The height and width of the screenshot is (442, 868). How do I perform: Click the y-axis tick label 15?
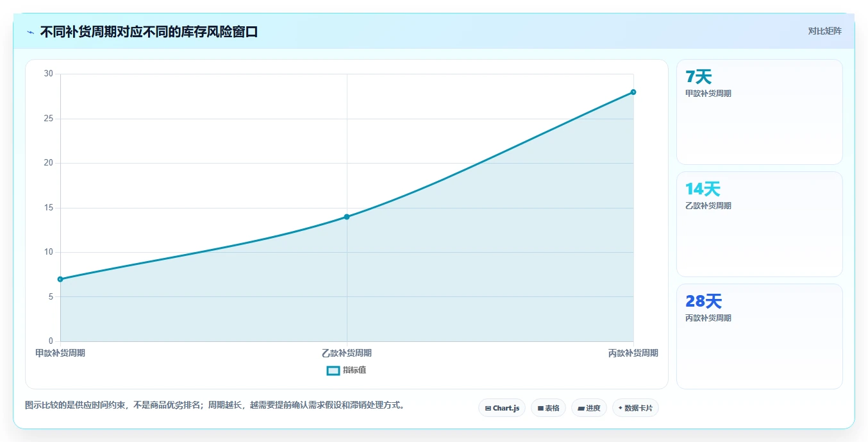(x=49, y=208)
